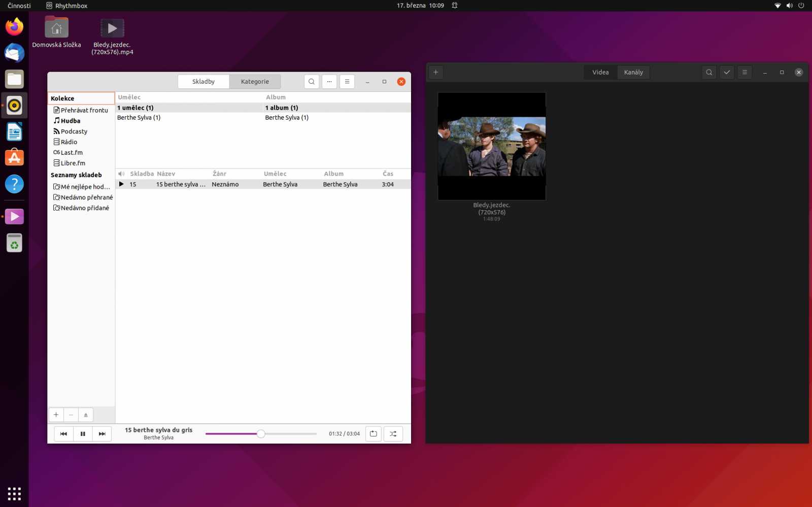
Task: Click Seznamy skladeb section header
Action: [76, 175]
